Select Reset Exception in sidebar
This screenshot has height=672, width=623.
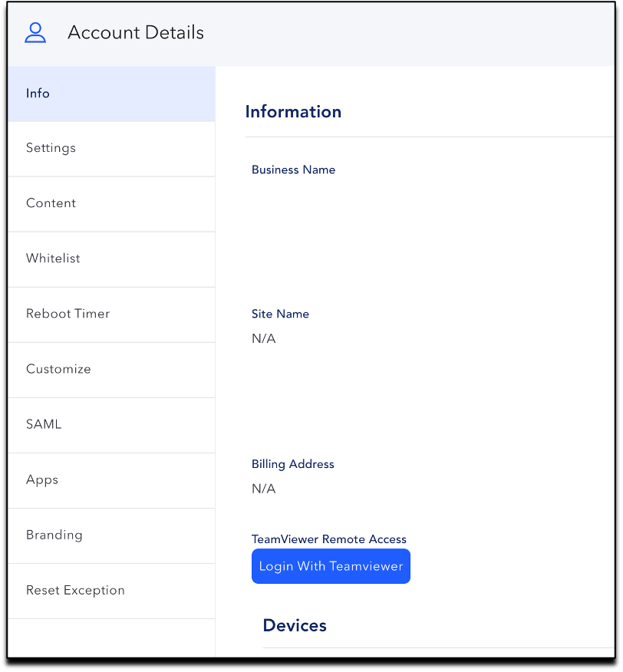click(111, 591)
